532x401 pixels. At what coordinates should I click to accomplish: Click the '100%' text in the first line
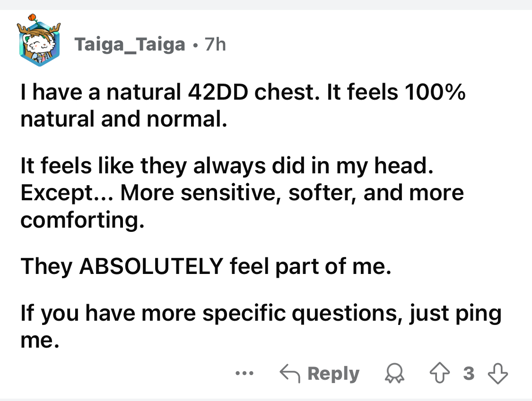[434, 93]
